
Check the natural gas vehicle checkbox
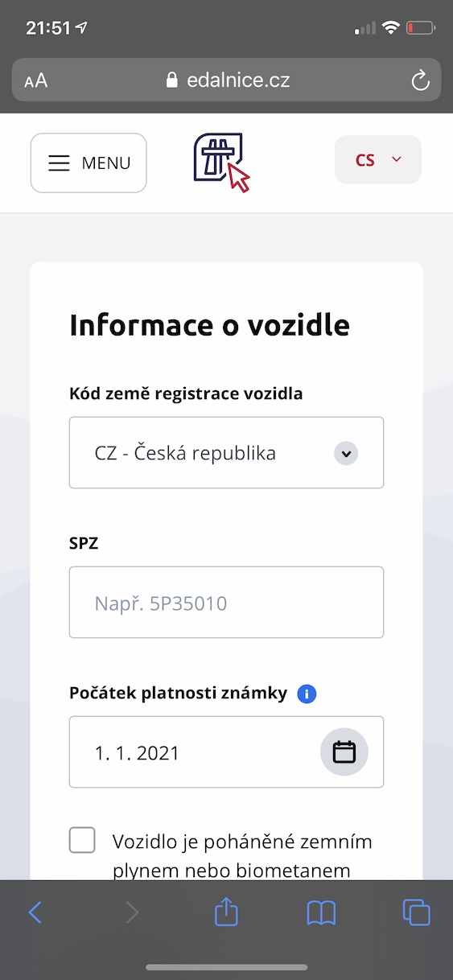(82, 840)
